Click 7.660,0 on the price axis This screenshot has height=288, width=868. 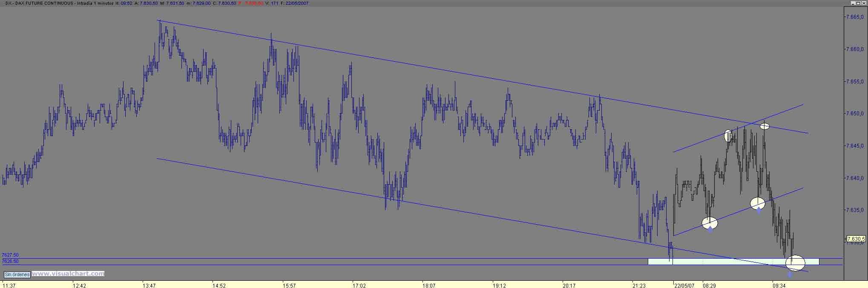(x=855, y=49)
